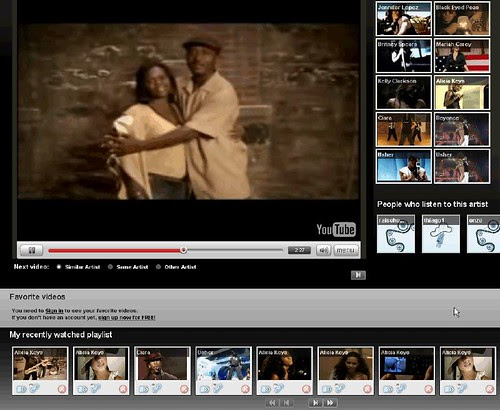
Task: Click the red remove icon on the last playlist video
Action: [x=490, y=389]
